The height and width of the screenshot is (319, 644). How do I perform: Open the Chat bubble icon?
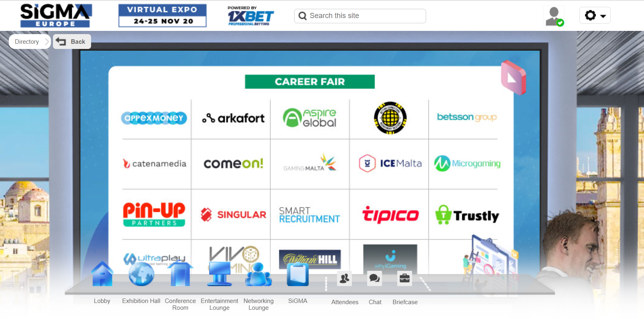click(375, 278)
